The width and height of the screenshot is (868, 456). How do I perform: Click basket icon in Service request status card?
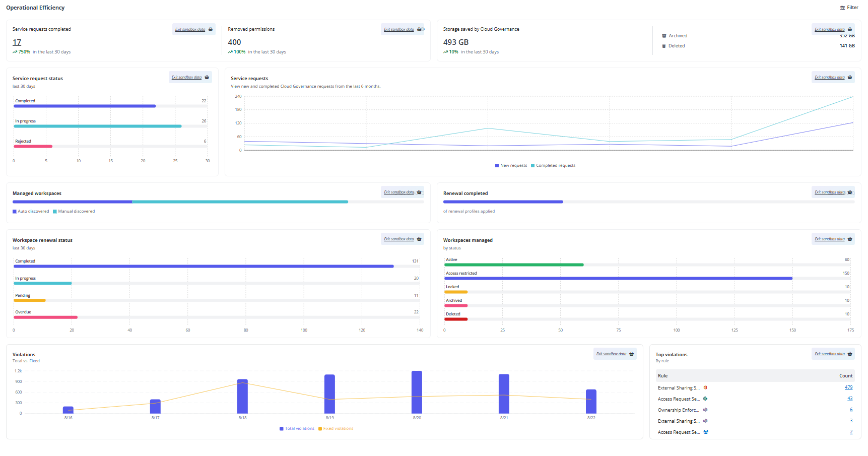pyautogui.click(x=207, y=78)
